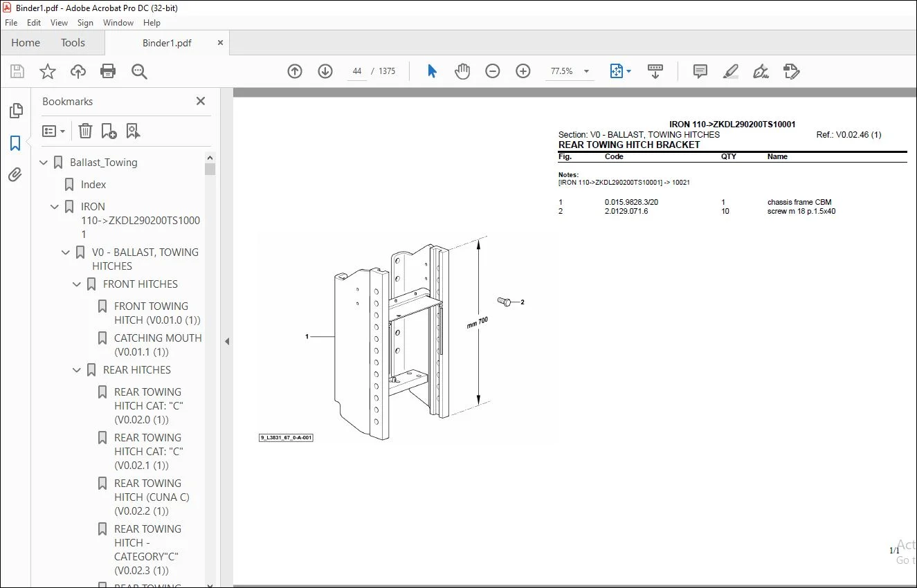Viewport: 917px width, 588px height.
Task: Select the Binder1.pdf document tab
Action: pos(167,43)
